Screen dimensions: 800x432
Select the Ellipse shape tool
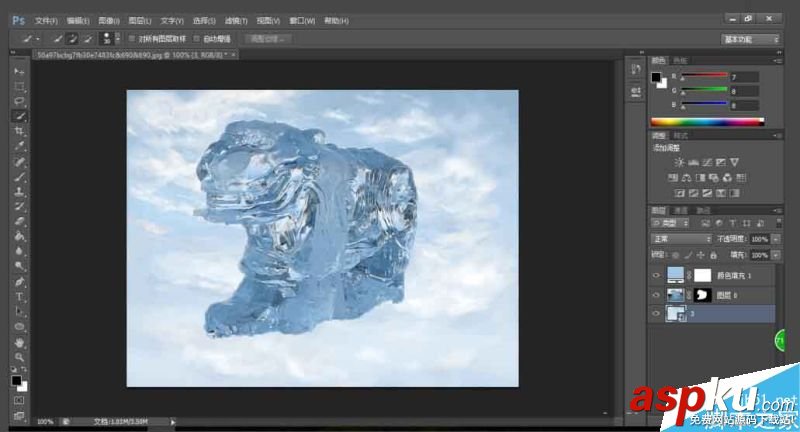[x=19, y=326]
